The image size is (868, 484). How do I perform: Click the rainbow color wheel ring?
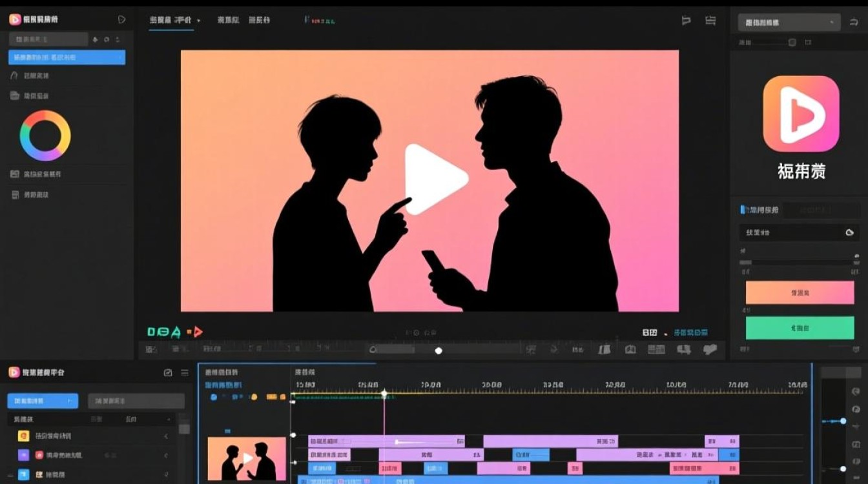(45, 136)
